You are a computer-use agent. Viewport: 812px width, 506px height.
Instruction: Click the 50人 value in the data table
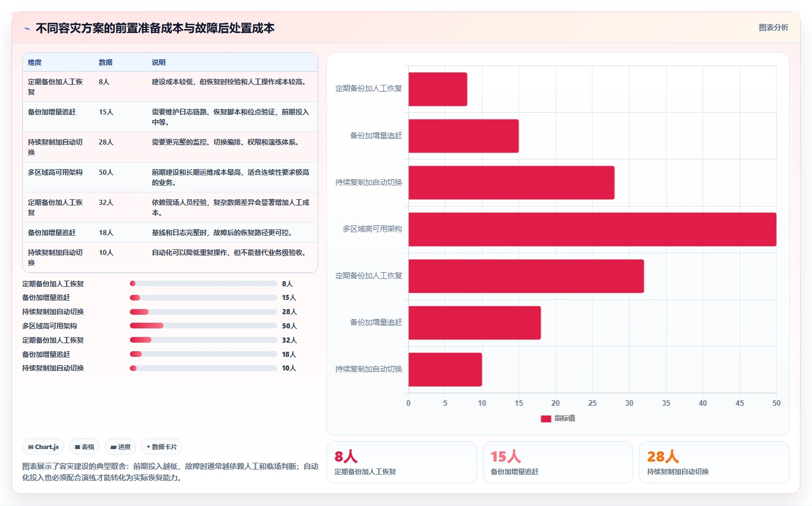tap(106, 172)
